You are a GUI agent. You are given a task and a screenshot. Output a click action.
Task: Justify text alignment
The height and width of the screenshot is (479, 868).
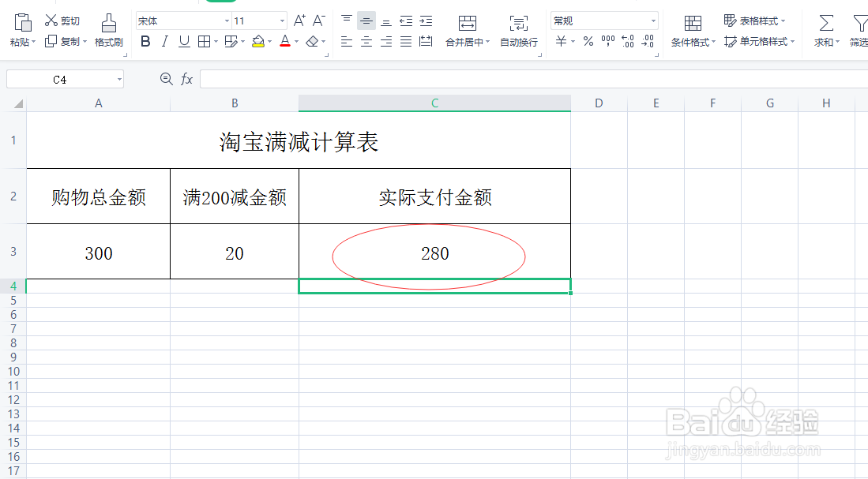click(406, 42)
